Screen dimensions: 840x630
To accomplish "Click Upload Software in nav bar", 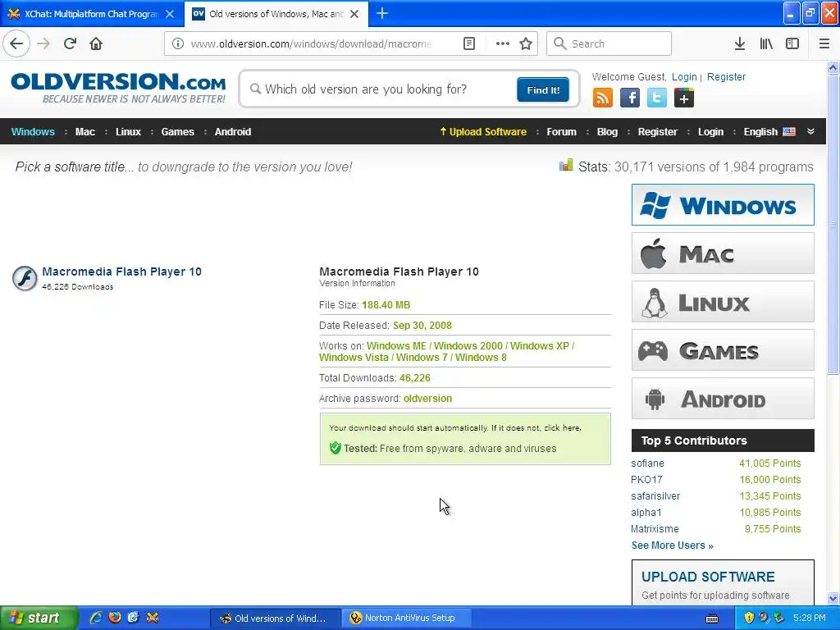I will (x=483, y=132).
